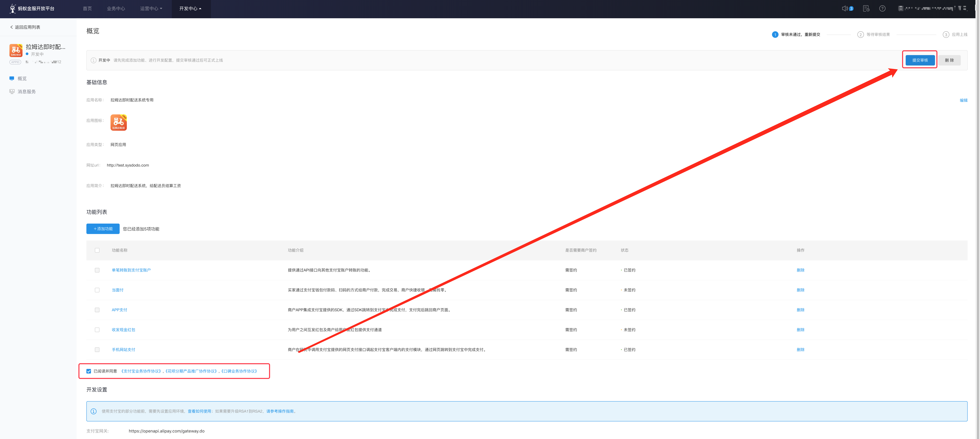Click step 2 等待审核结果
The height and width of the screenshot is (439, 980).
874,35
